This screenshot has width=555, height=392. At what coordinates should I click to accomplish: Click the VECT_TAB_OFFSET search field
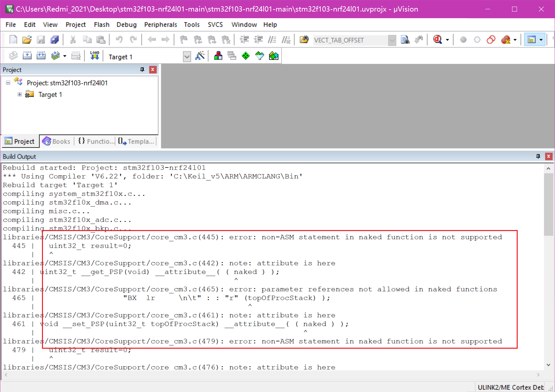[x=351, y=40]
